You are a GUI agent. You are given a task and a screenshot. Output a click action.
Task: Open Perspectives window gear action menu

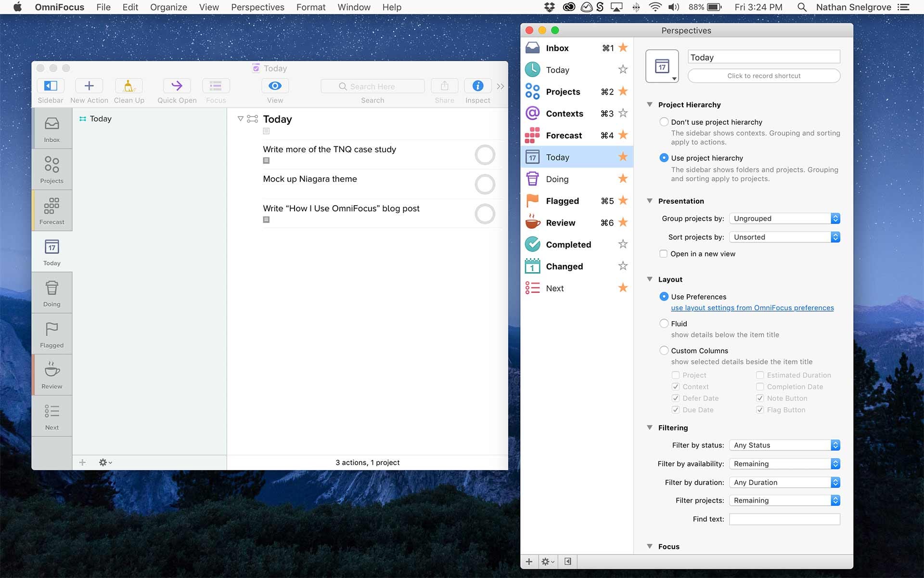click(x=548, y=562)
